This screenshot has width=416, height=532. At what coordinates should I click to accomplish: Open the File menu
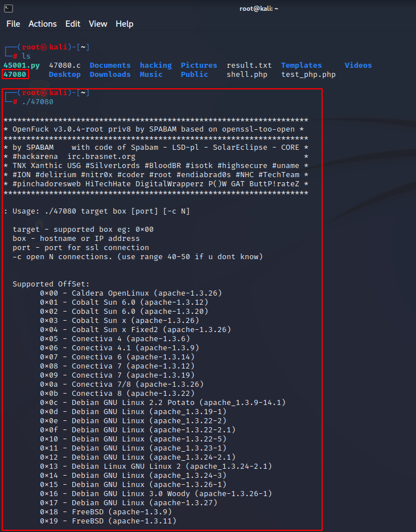tap(13, 24)
